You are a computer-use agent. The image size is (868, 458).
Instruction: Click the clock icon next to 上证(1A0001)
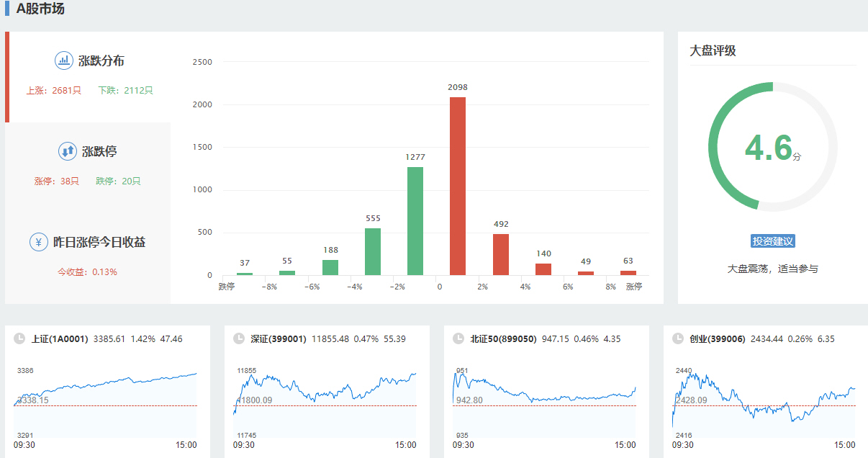point(20,338)
